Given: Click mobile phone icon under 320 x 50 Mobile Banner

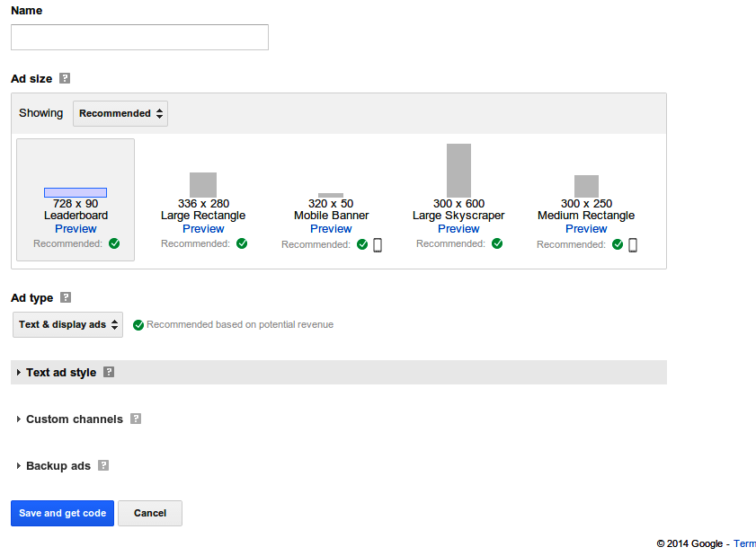Looking at the screenshot, I should 378,244.
